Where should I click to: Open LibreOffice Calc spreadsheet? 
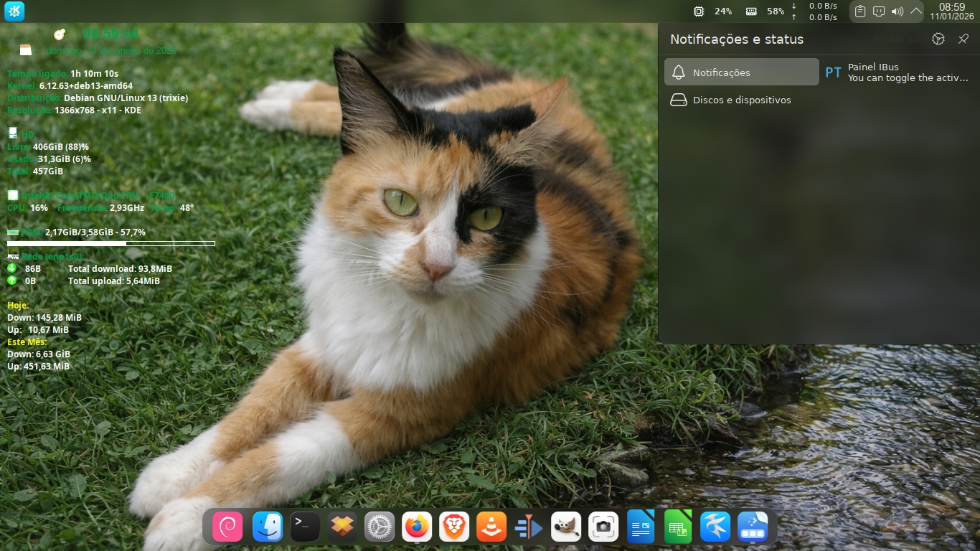pyautogui.click(x=678, y=527)
